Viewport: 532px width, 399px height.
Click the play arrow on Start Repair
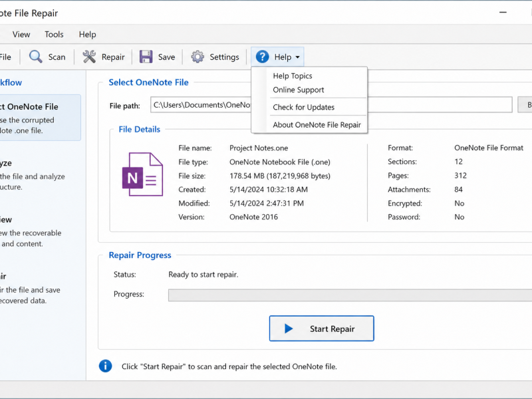289,329
